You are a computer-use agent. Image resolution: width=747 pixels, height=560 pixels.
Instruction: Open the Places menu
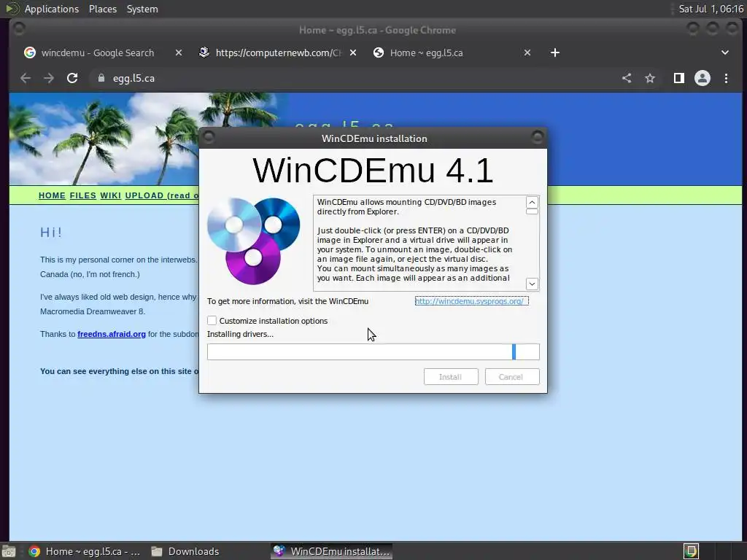(103, 9)
